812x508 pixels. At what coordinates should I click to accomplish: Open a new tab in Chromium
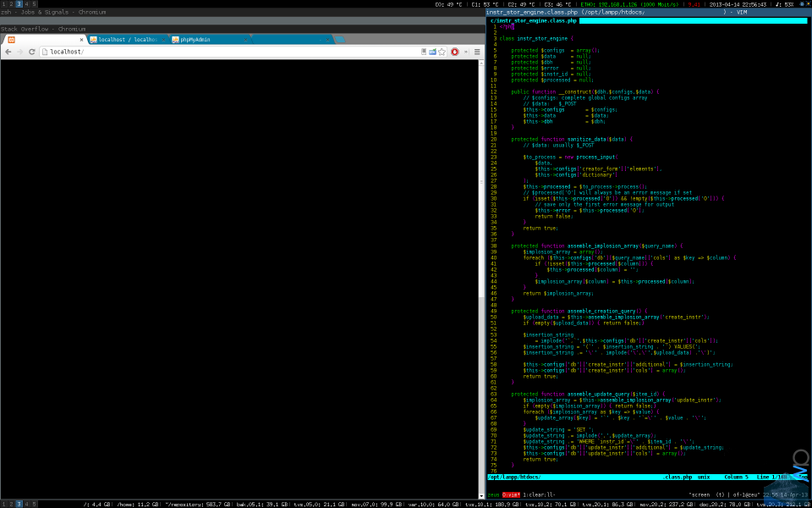[x=340, y=40]
